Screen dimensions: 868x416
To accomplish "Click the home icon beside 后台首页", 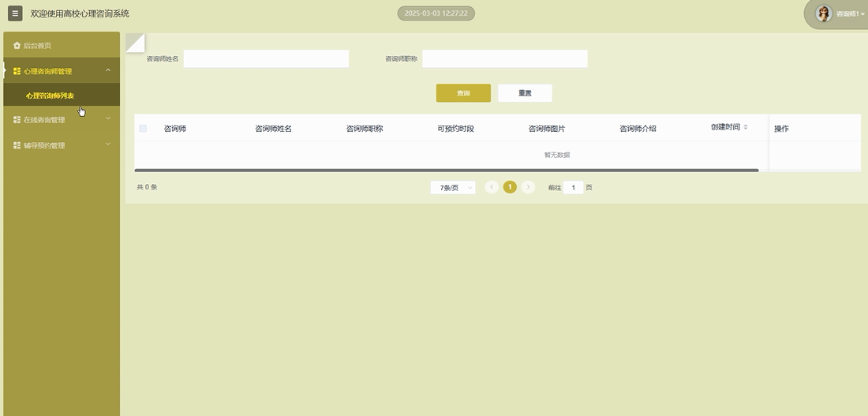I will 17,46.
